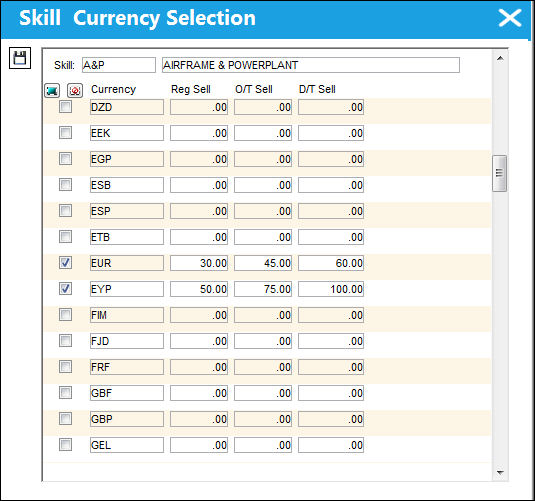Viewport: 535px width, 501px height.
Task: Click the EUR D/T Sell field 60.00
Action: coord(331,263)
